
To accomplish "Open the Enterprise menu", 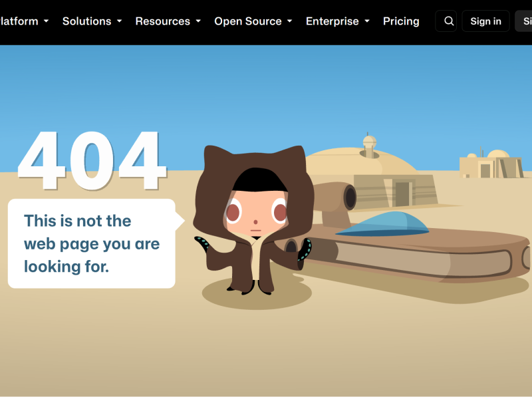I will tap(338, 21).
